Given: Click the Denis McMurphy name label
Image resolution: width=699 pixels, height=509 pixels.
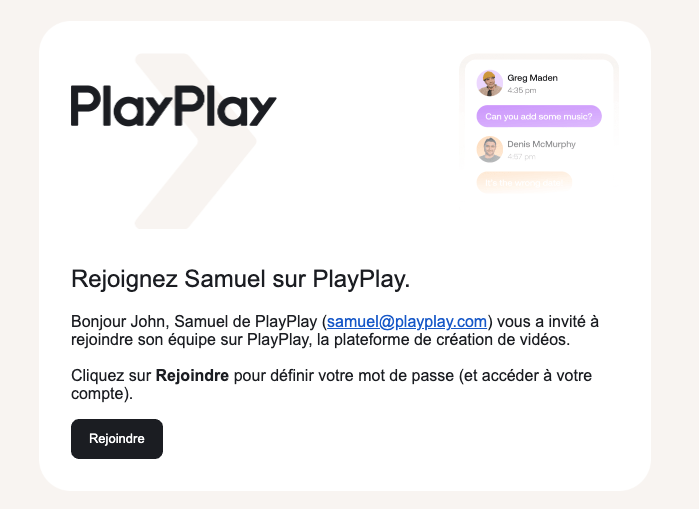Looking at the screenshot, I should pyautogui.click(x=541, y=144).
